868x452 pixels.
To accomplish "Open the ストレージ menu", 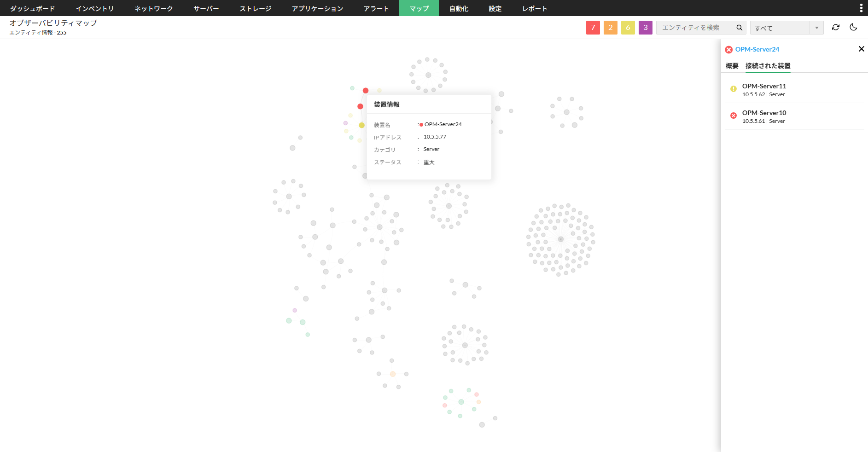I will tap(256, 8).
